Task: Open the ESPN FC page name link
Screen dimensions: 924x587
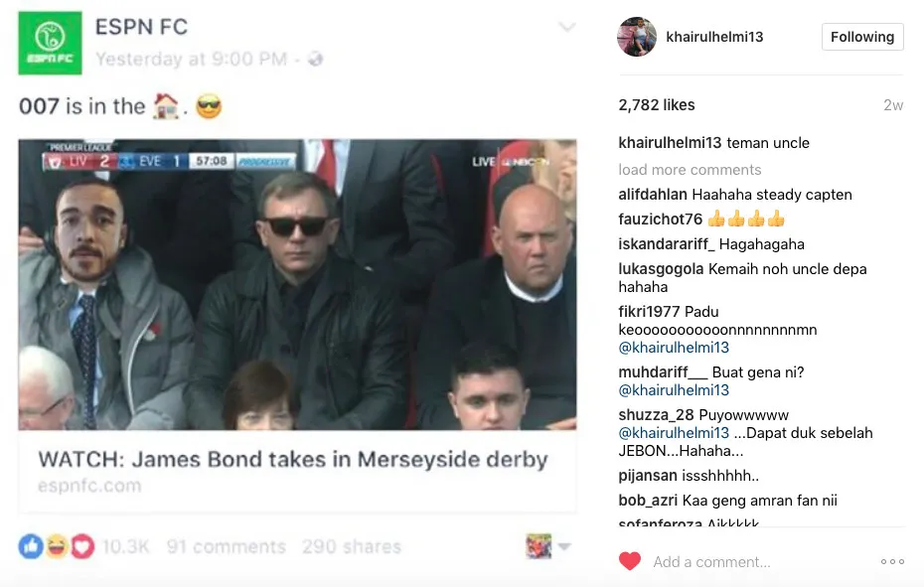Action: 141,27
